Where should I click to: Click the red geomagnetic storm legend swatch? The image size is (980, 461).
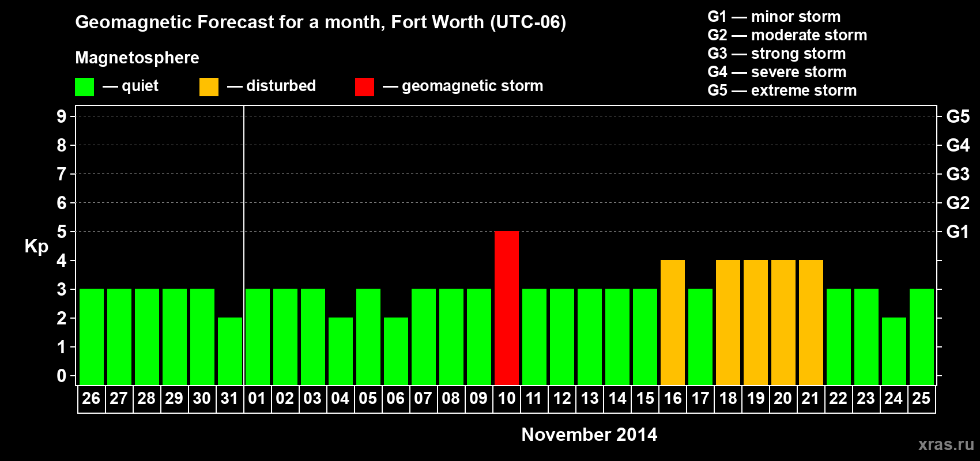(x=364, y=87)
